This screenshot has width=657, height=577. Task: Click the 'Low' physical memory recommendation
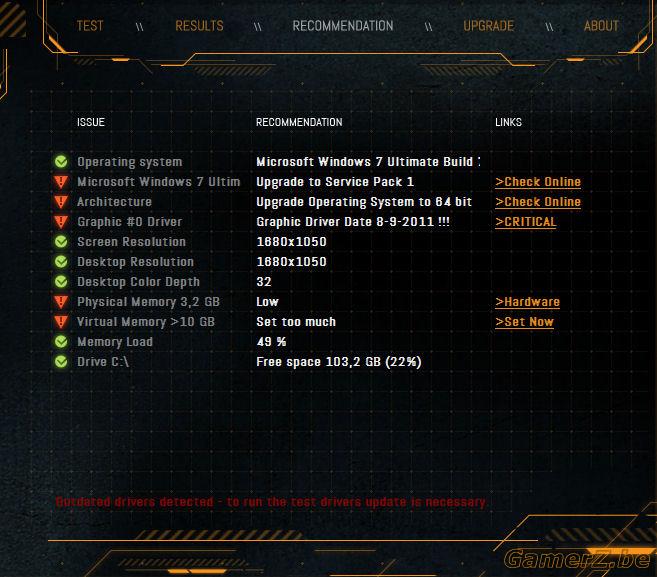267,302
